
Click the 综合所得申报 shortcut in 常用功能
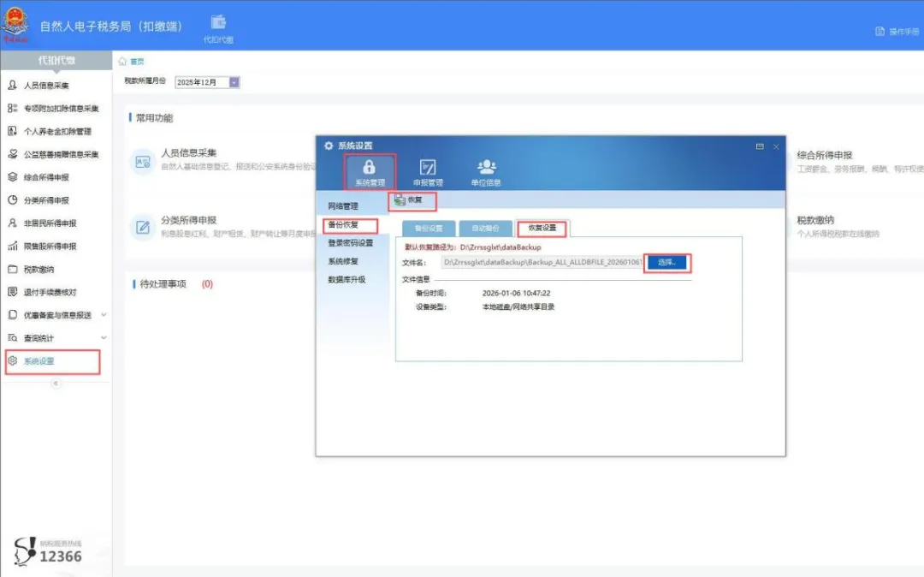[x=825, y=155]
